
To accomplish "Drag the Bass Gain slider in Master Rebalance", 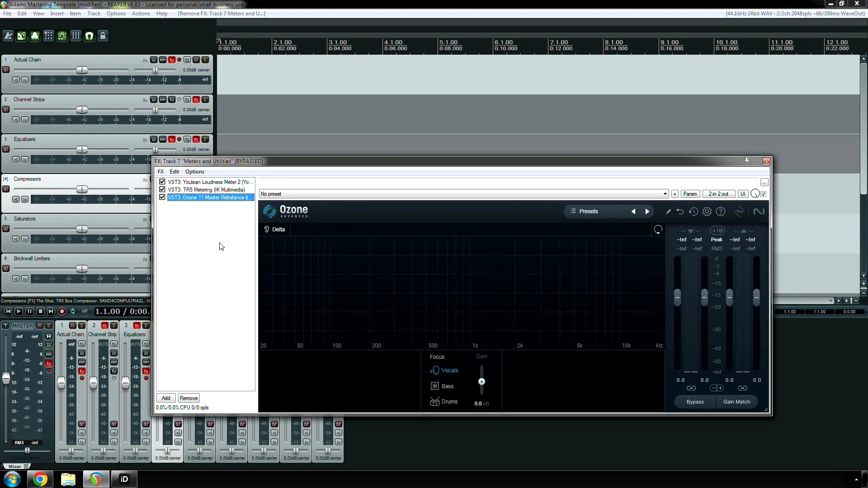I will (481, 382).
